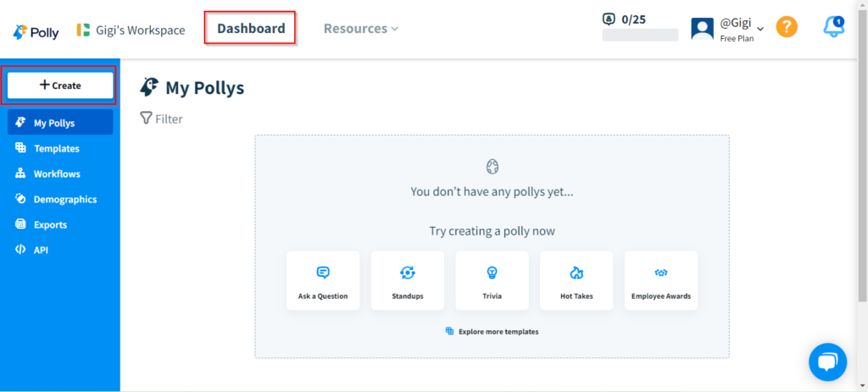Choose the Ask a Question template card
This screenshot has width=868, height=392.
tap(323, 280)
